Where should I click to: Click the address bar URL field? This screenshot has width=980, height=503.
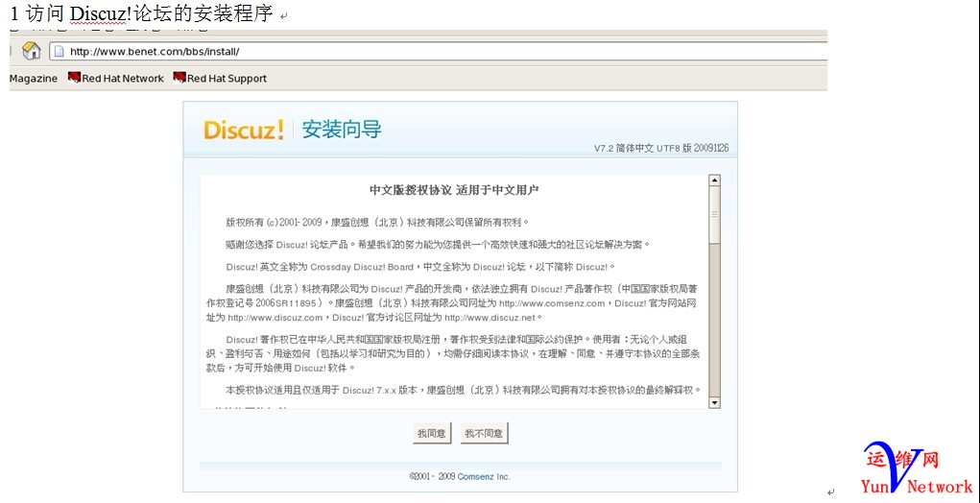click(438, 51)
